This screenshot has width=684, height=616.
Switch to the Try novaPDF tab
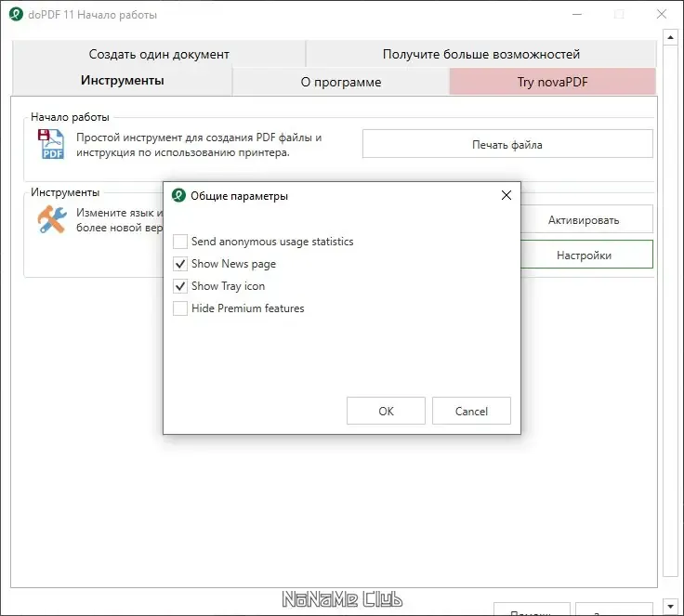(552, 82)
